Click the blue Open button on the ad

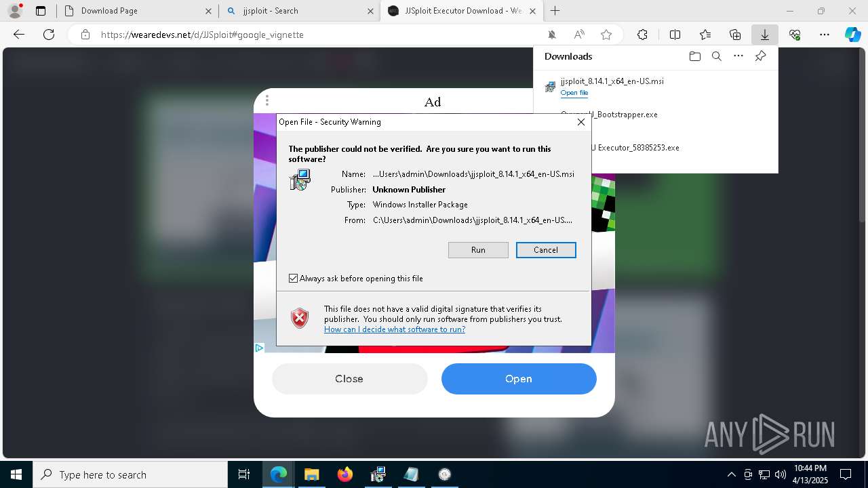point(519,379)
